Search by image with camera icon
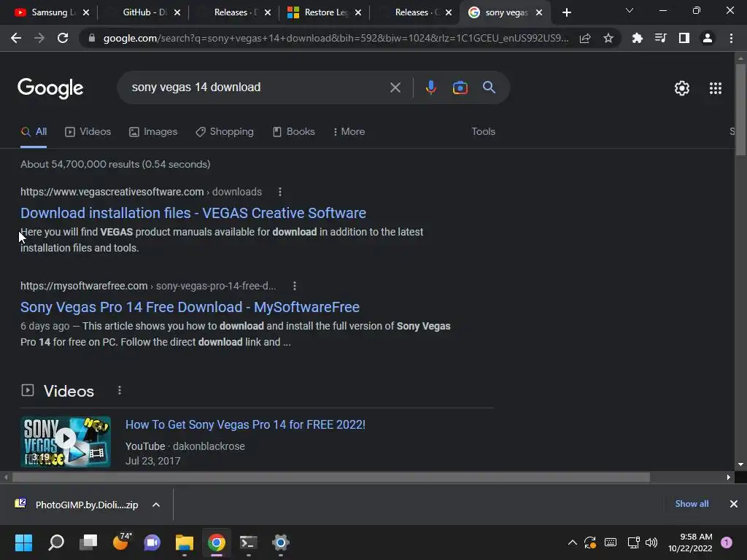Screen dimensions: 747x560 [460, 87]
